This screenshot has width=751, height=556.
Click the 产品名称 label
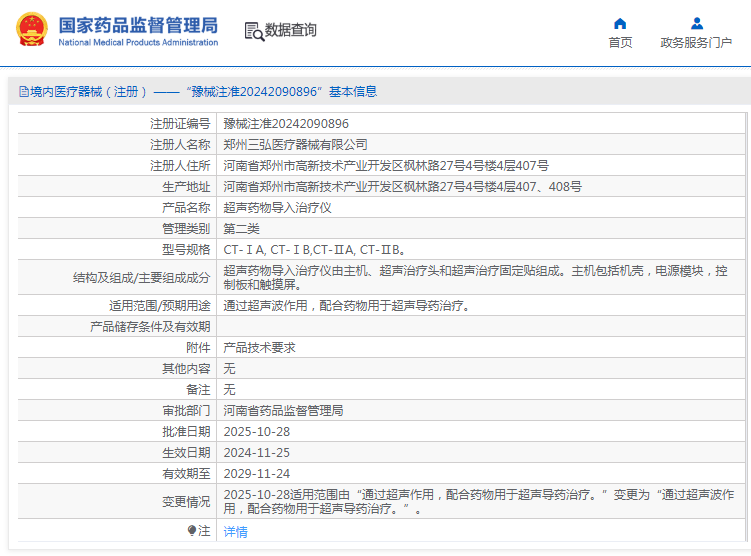(x=186, y=208)
